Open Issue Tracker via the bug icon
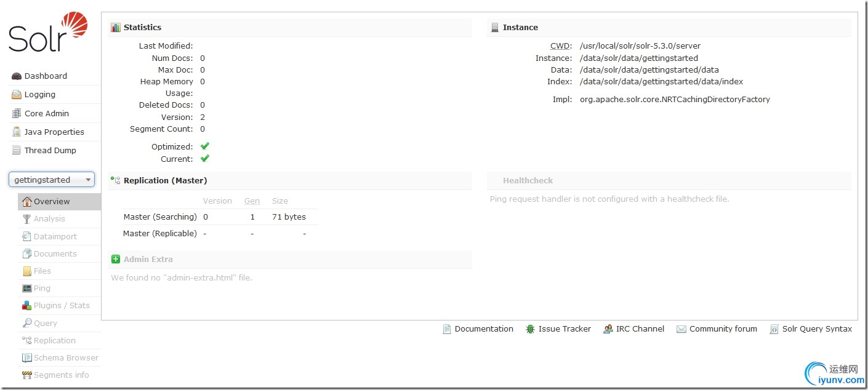Screen dimensions: 868x390 (530, 329)
